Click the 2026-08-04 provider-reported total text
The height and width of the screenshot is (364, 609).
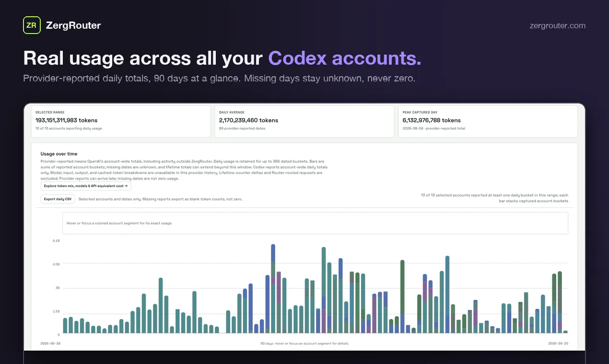[x=434, y=128]
